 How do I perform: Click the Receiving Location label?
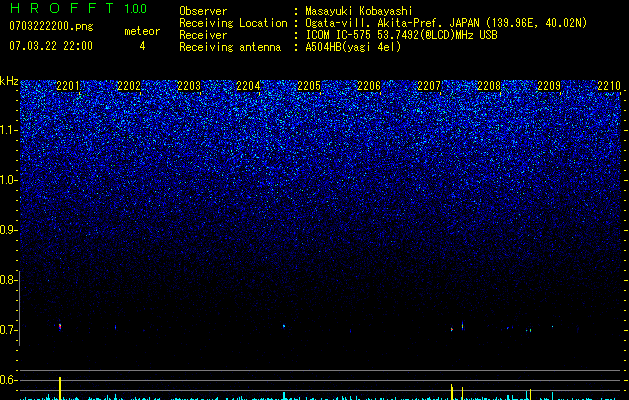pyautogui.click(x=233, y=23)
